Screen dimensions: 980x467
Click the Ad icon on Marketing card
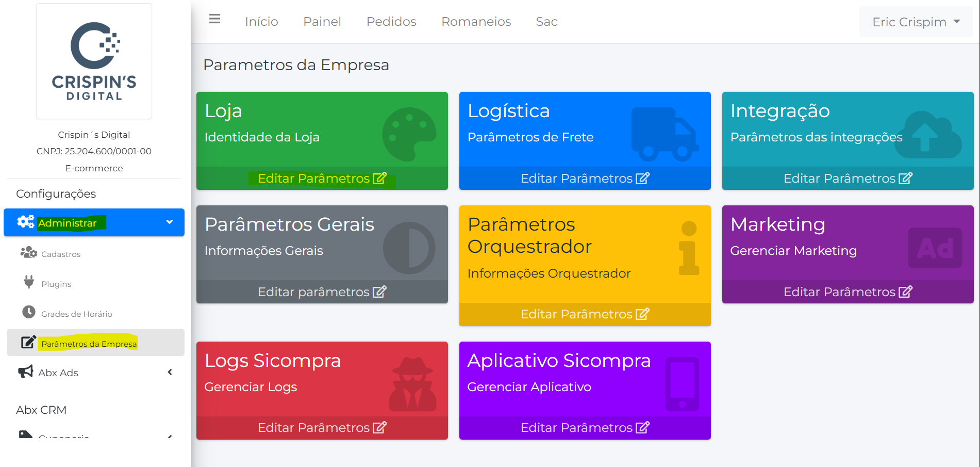point(935,248)
